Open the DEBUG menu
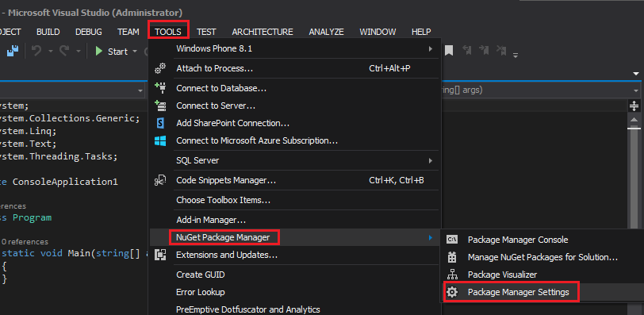 tap(89, 32)
